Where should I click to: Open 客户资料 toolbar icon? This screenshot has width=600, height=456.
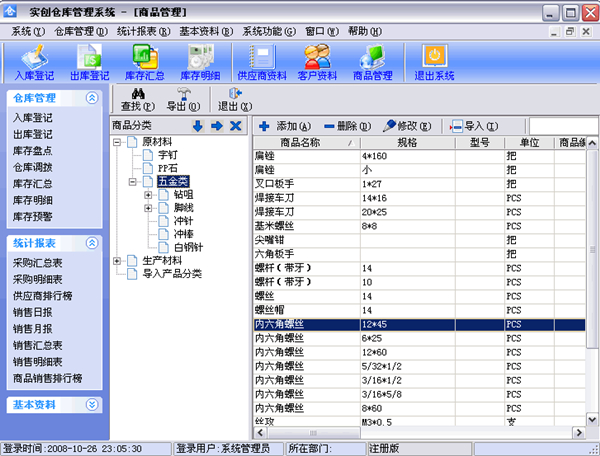click(x=317, y=60)
